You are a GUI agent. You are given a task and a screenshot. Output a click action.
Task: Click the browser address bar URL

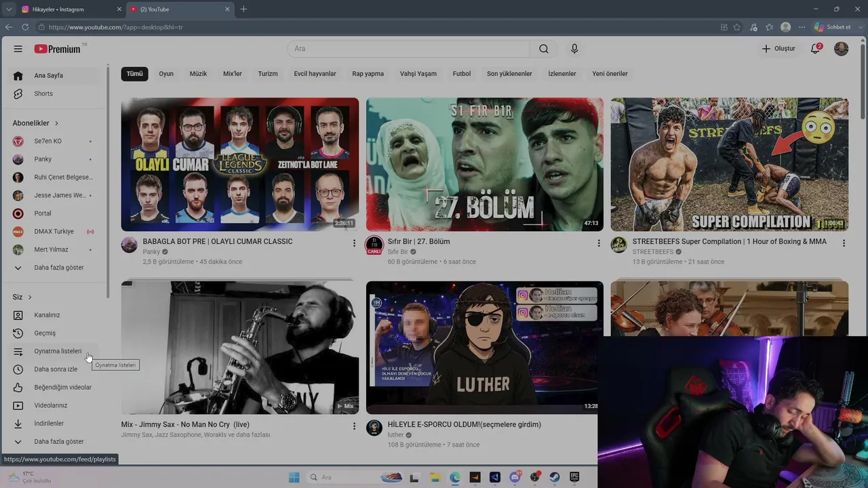click(x=115, y=27)
